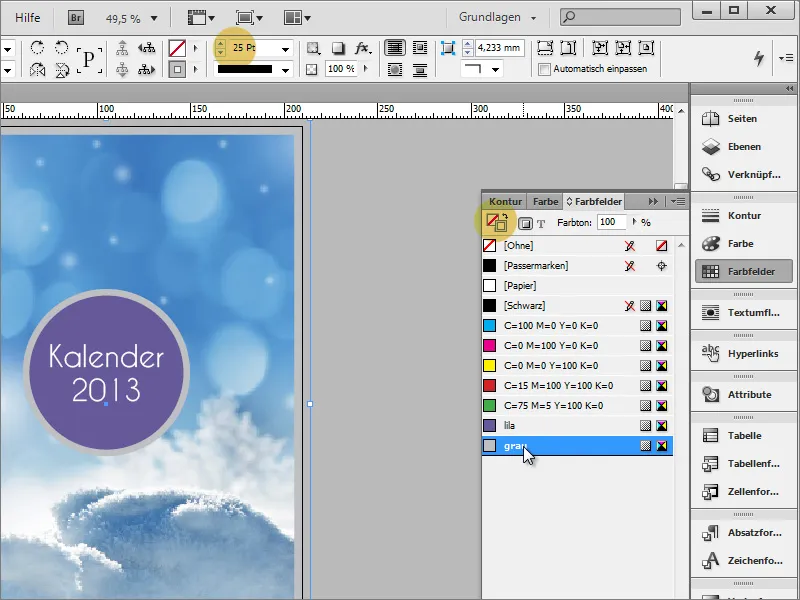The image size is (800, 600).
Task: Open Textumfluss panel in dock
Action: 743,313
